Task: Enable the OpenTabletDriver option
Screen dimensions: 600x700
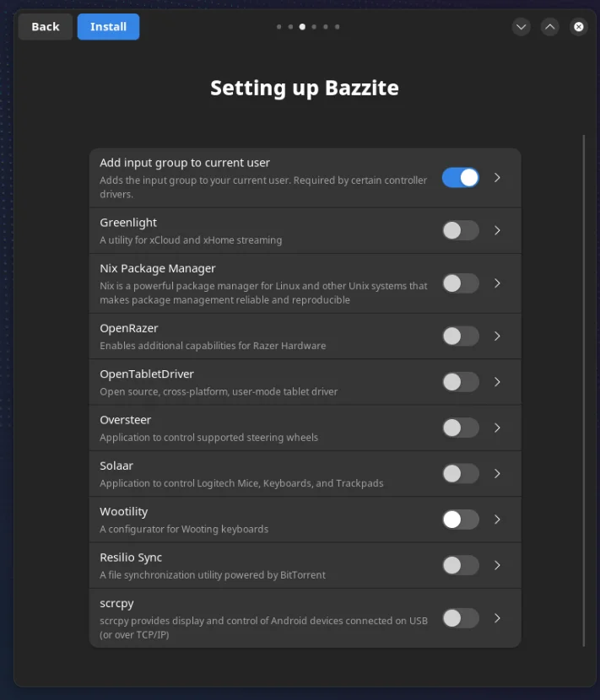Action: tap(460, 381)
